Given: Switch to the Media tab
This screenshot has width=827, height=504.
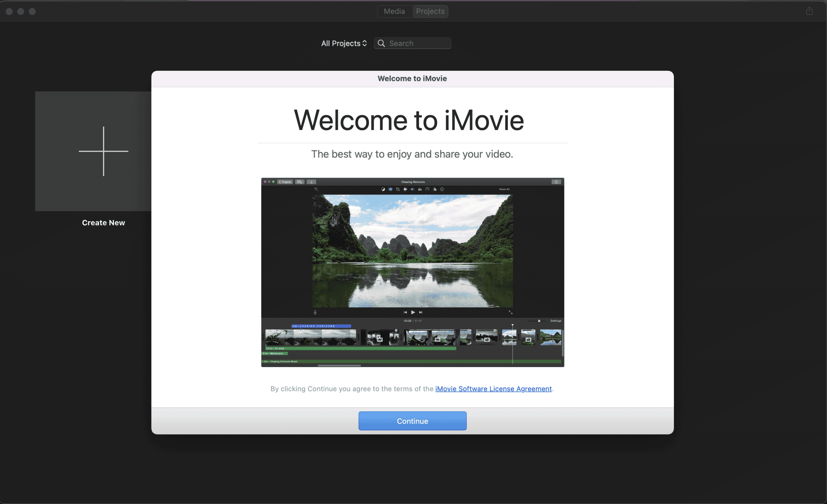Looking at the screenshot, I should click(394, 11).
